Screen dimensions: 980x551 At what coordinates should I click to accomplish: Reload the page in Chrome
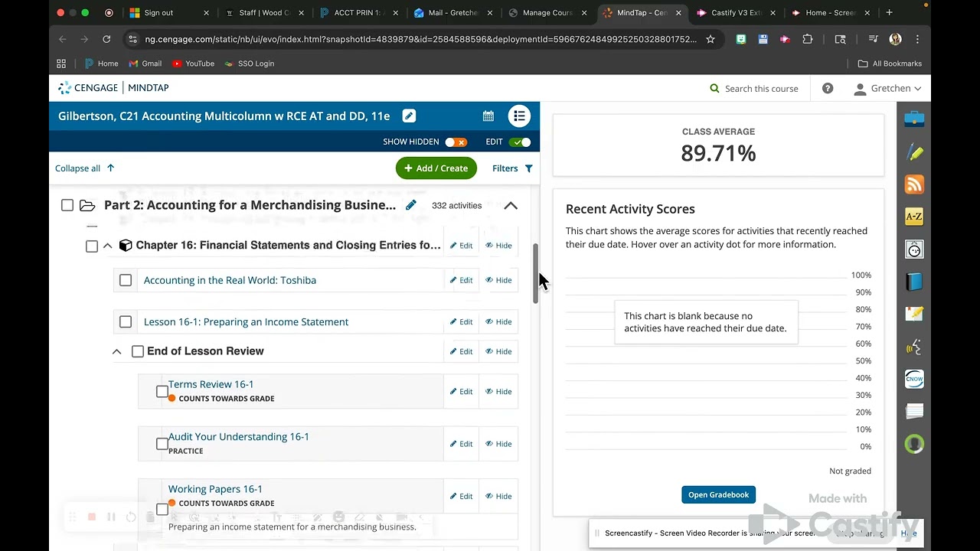[106, 39]
